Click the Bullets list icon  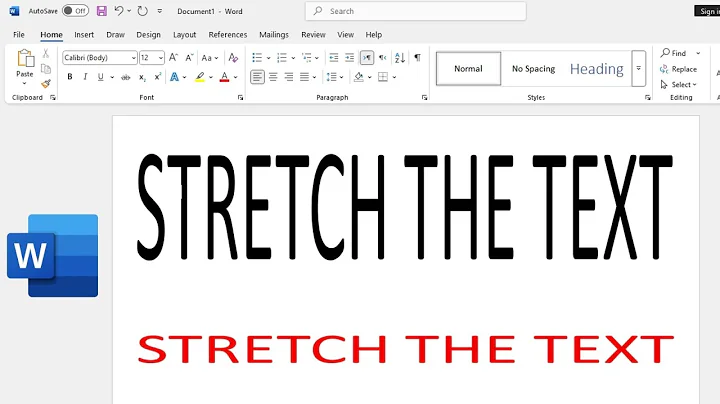tap(257, 57)
